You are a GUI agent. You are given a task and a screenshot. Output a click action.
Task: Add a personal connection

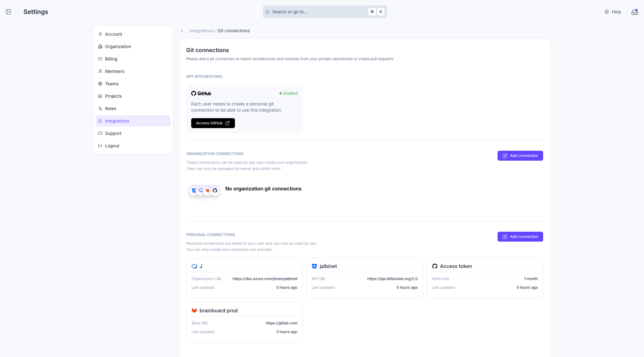click(x=520, y=237)
